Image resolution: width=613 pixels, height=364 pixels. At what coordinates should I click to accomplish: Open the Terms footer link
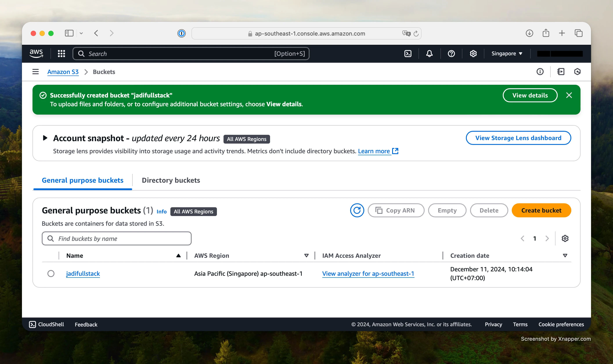520,324
